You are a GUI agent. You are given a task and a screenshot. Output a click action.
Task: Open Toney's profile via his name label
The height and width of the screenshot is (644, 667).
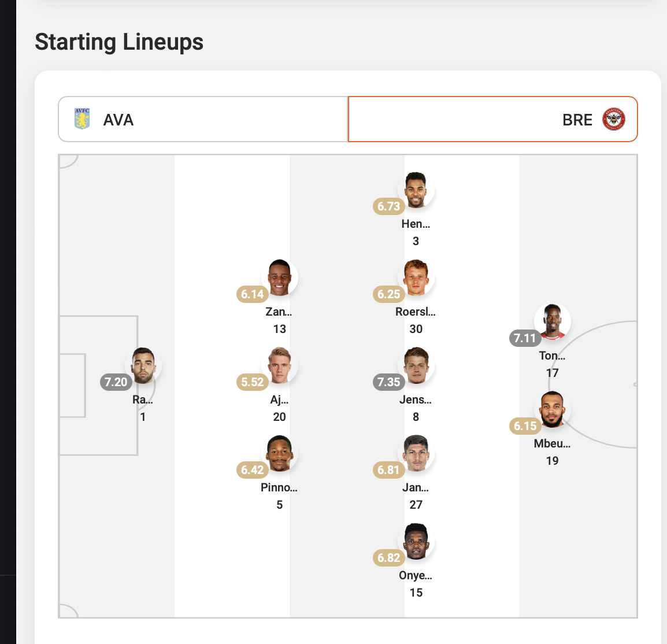(552, 356)
